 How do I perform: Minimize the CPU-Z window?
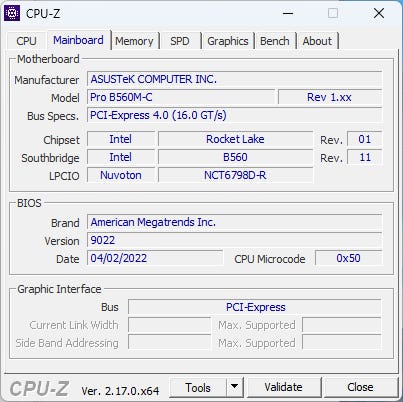coord(288,13)
